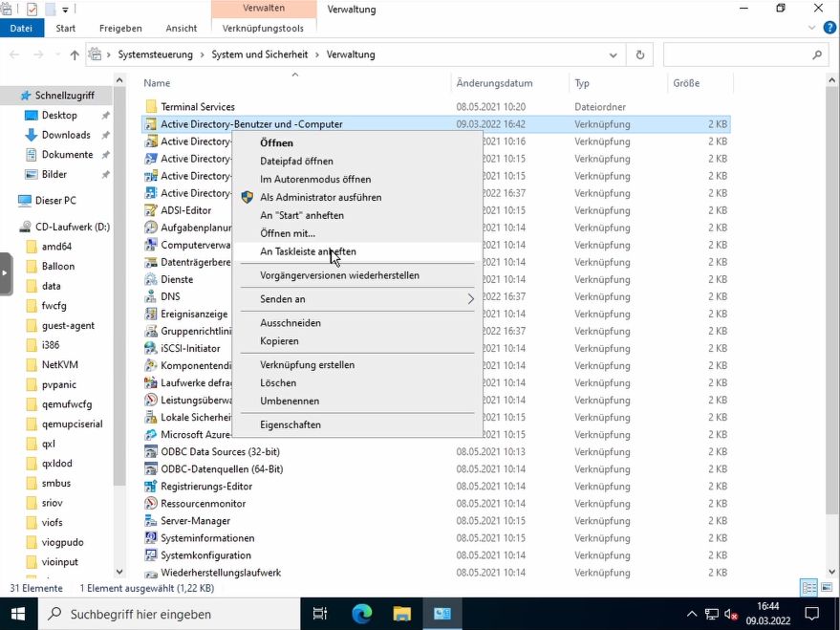
Task: Click the taskbar search box
Action: (x=169, y=614)
